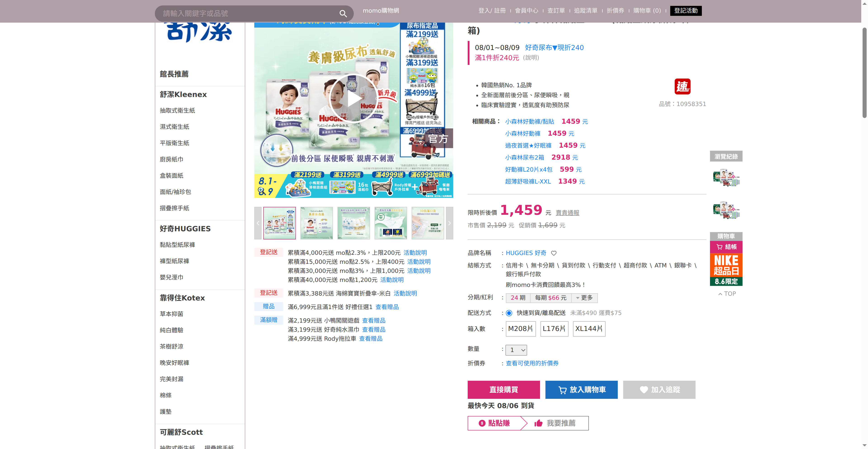Click the 直接購買 button
Image resolution: width=868 pixels, height=449 pixels.
[x=504, y=390]
